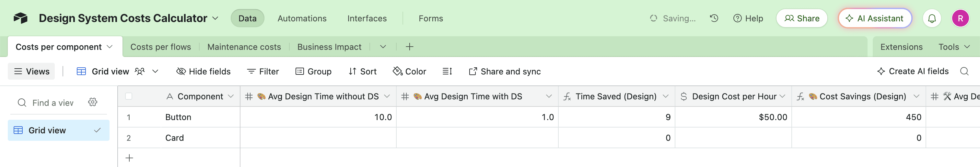The height and width of the screenshot is (167, 980).
Task: Open row height options icon
Action: tap(447, 71)
